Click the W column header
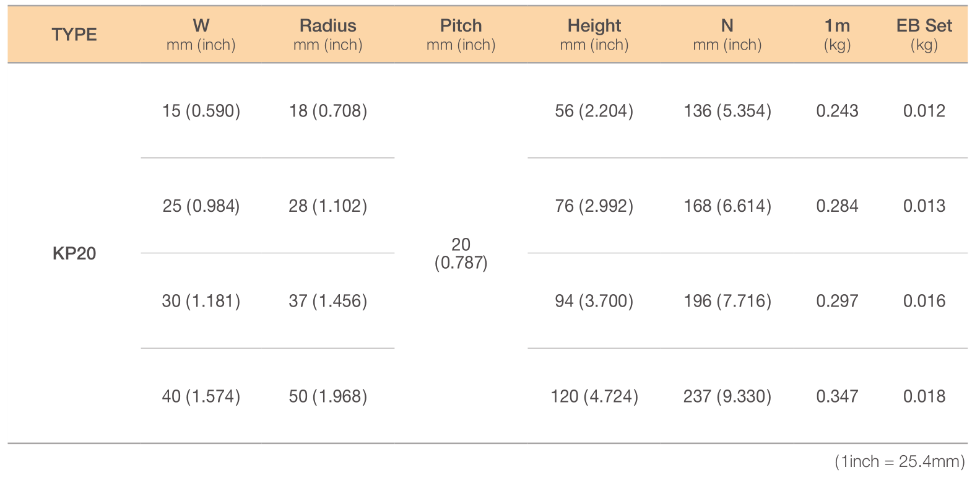Image resolution: width=980 pixels, height=488 pixels. coord(201,35)
